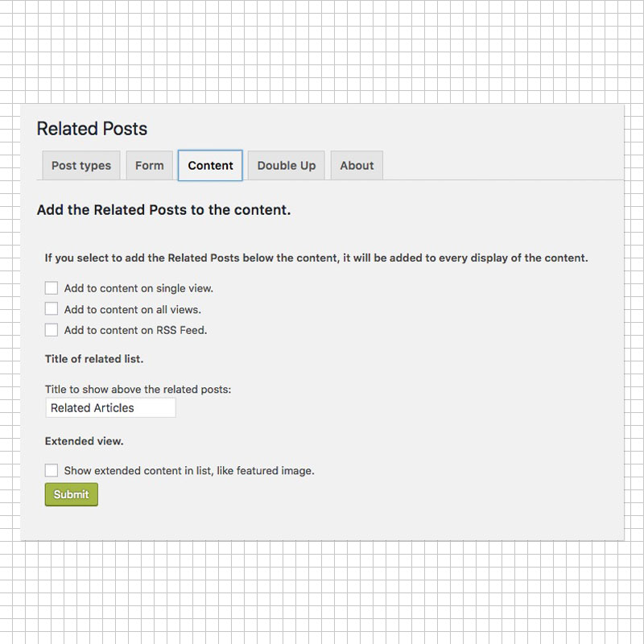This screenshot has height=644, width=644.
Task: Click the 'Extended view' heading
Action: pos(84,441)
